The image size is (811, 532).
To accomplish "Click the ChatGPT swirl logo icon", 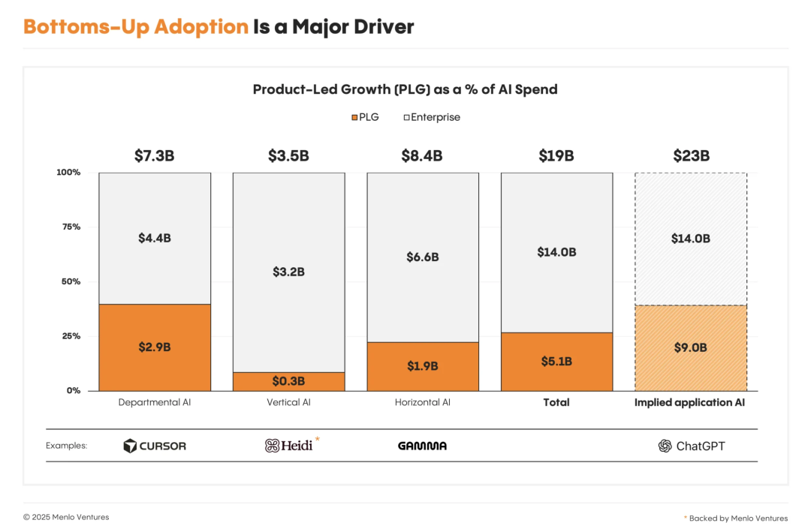I will 665,446.
